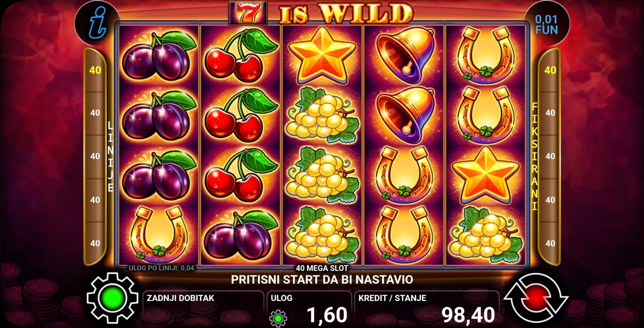The width and height of the screenshot is (644, 328).
Task: Open the KREDIT / STANJE balance panel
Action: (x=427, y=309)
